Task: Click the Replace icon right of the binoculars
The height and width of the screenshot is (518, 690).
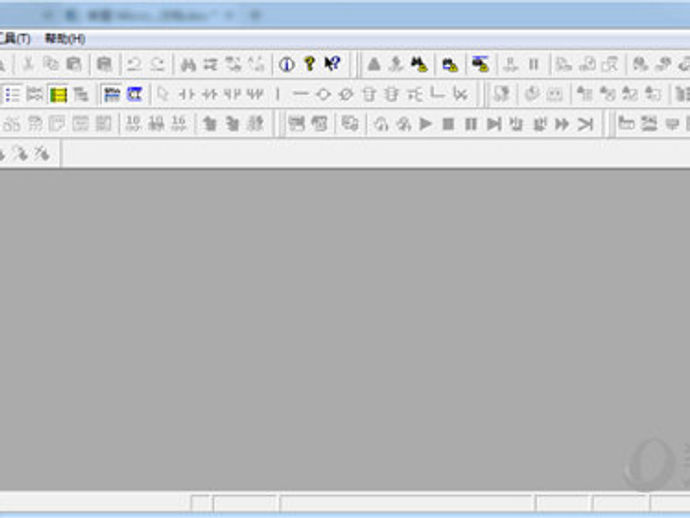Action: point(210,64)
